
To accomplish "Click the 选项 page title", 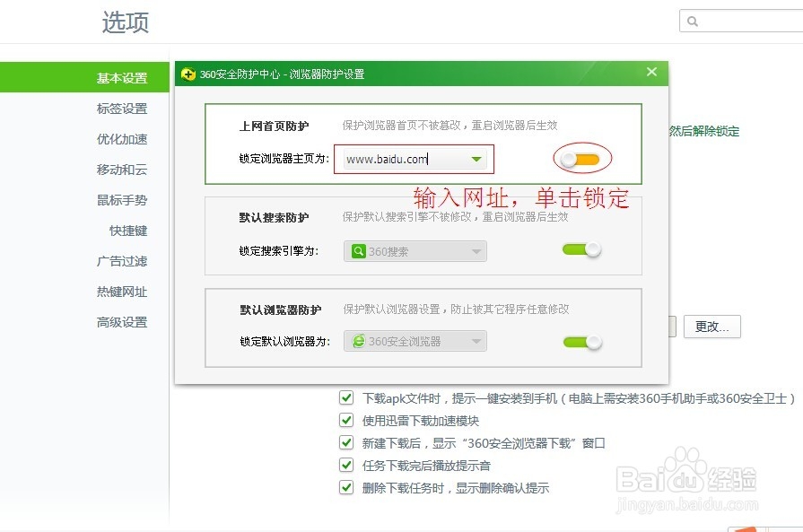I will coord(126,22).
